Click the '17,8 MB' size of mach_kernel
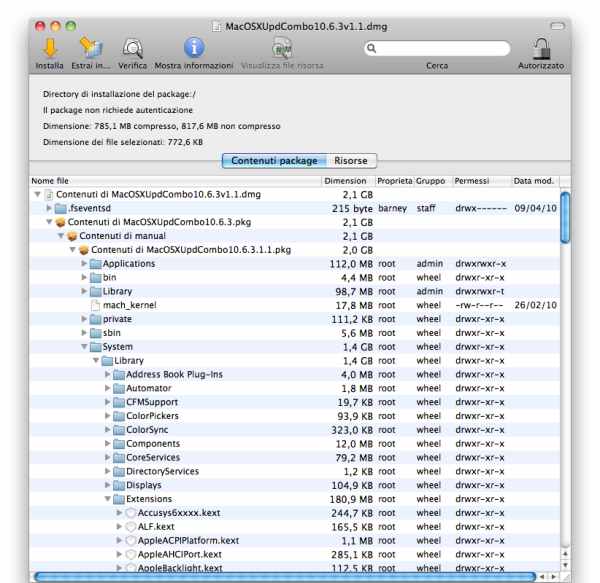 [354, 306]
